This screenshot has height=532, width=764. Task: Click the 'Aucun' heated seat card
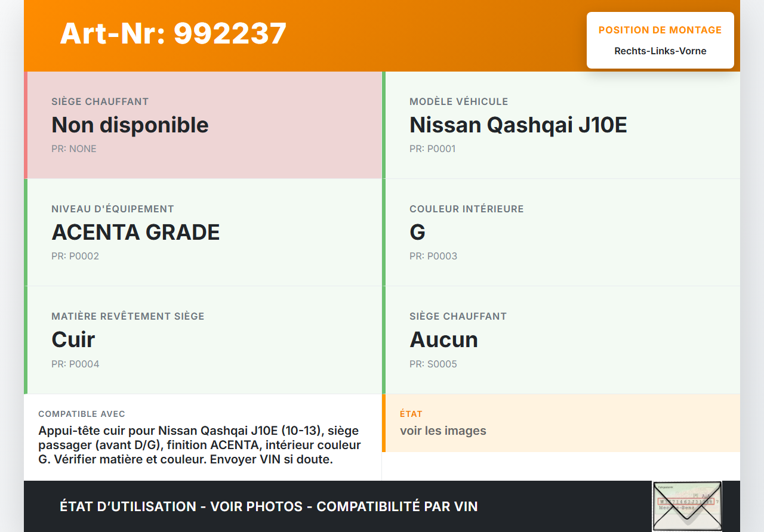click(x=561, y=340)
